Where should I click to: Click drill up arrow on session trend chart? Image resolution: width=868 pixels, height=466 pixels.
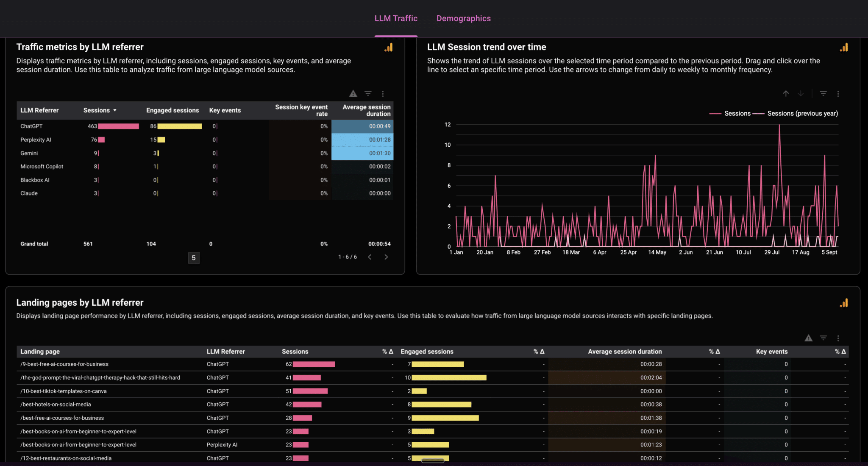[786, 94]
